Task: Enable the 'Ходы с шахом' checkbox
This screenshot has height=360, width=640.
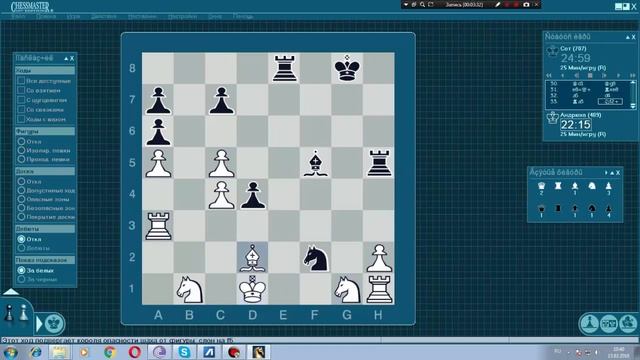Action: pyautogui.click(x=21, y=119)
